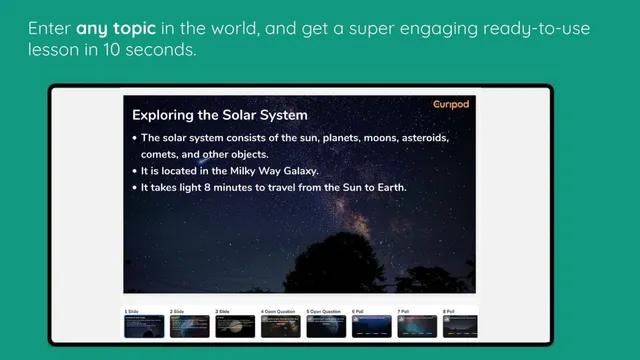Image resolution: width=640 pixels, height=360 pixels.
Task: Click the bullet 'It is located in the Milky Way Galaxy.'
Action: tap(229, 171)
